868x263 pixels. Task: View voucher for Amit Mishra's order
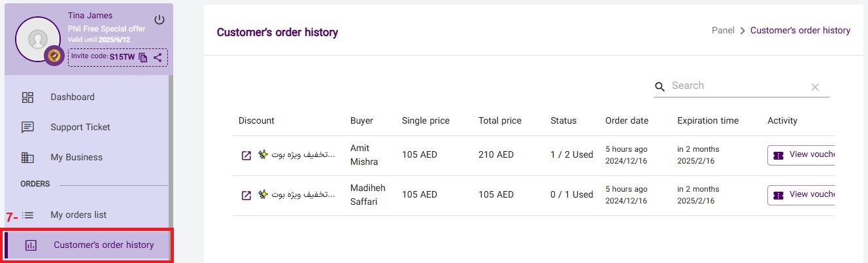click(801, 155)
